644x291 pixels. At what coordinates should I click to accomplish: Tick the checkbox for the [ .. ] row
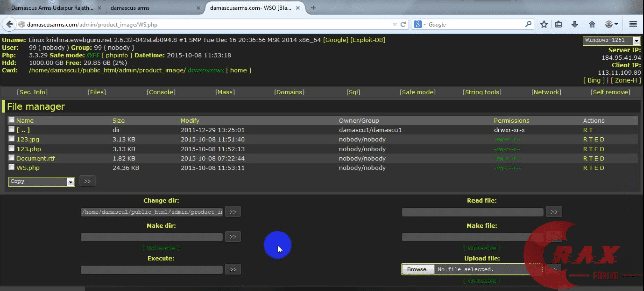coord(12,129)
